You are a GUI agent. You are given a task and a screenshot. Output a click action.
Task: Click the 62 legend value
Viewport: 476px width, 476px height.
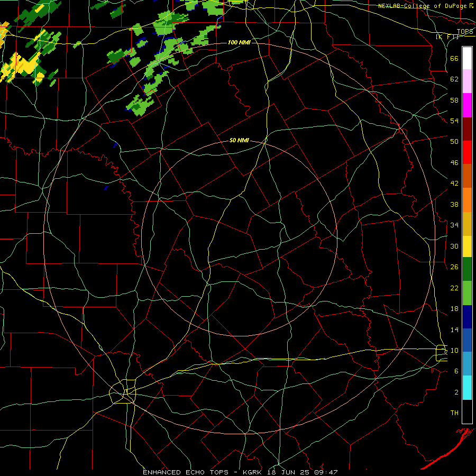click(454, 79)
